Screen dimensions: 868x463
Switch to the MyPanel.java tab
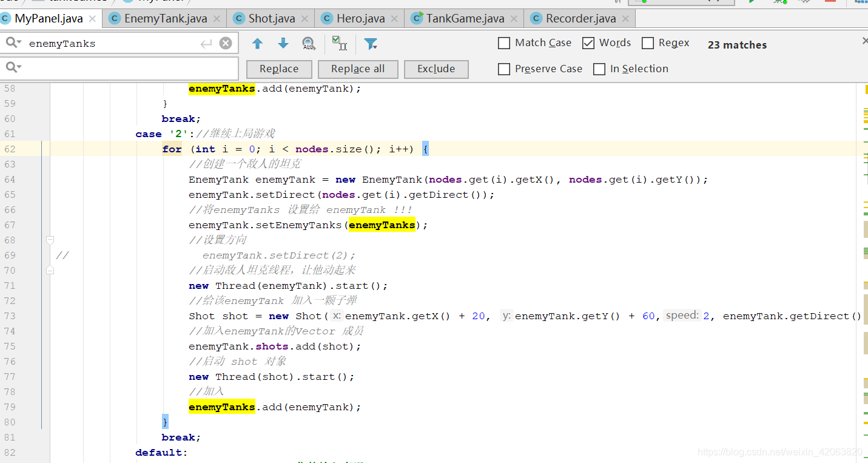[x=49, y=18]
